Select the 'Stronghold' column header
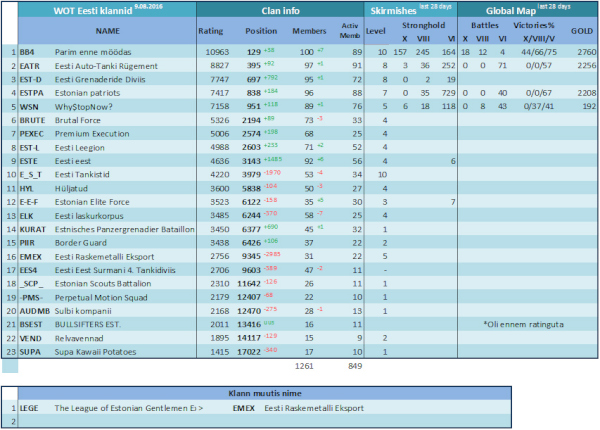The height and width of the screenshot is (430, 600). click(423, 25)
